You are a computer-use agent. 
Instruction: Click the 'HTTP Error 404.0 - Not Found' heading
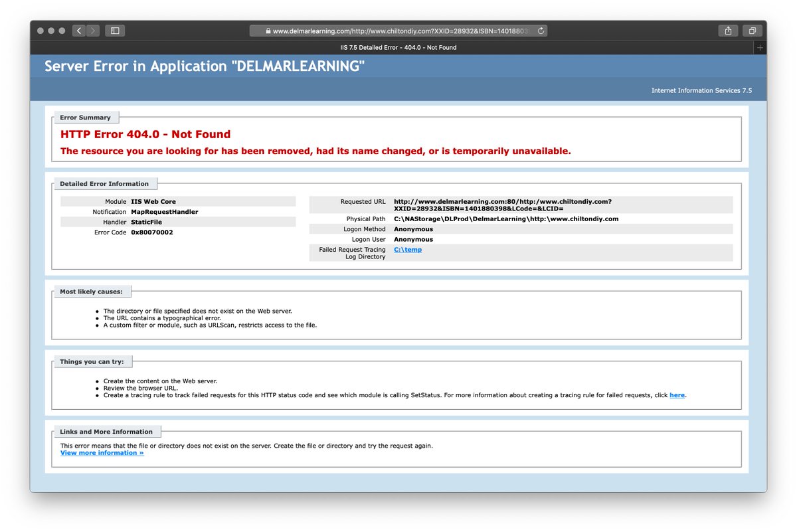[145, 134]
